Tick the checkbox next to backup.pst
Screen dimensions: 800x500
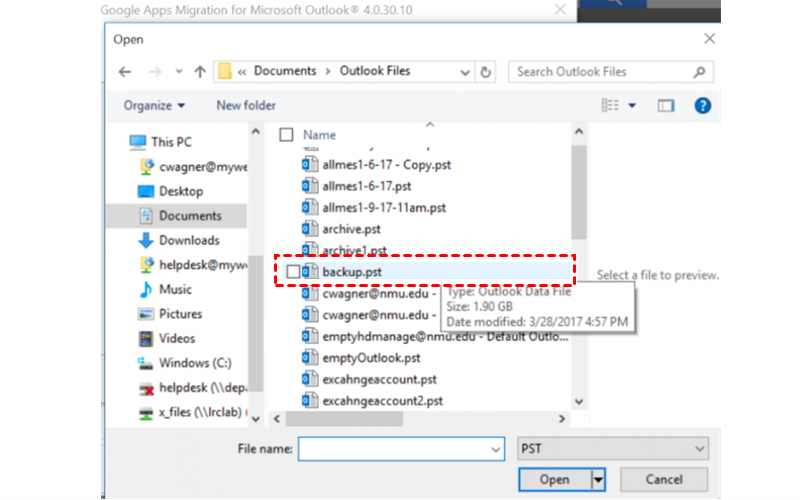coord(293,271)
